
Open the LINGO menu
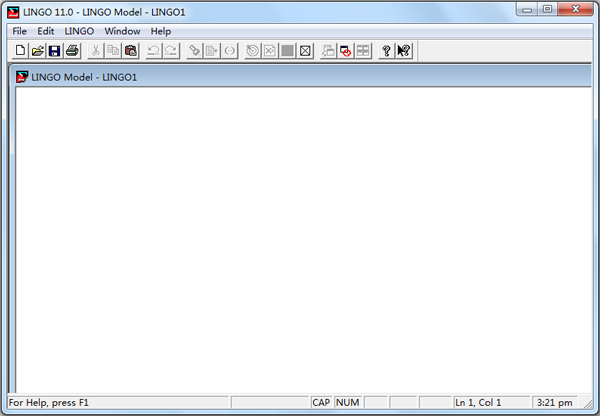[79, 31]
